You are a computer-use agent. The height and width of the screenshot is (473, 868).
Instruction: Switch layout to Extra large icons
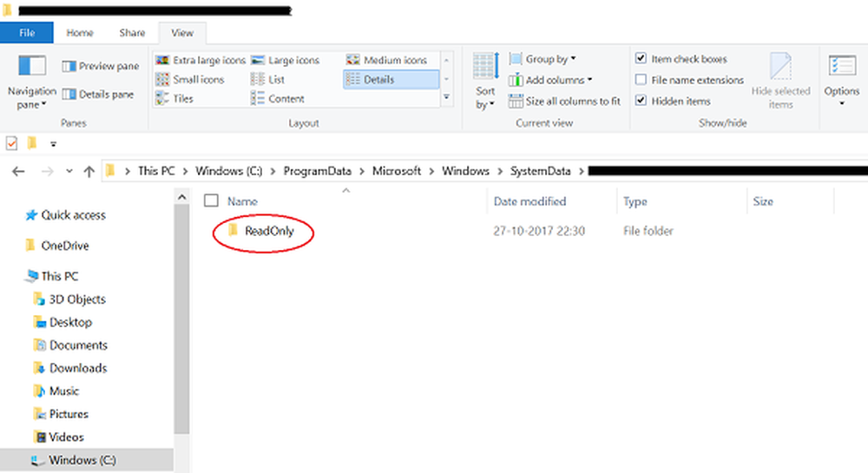point(201,60)
